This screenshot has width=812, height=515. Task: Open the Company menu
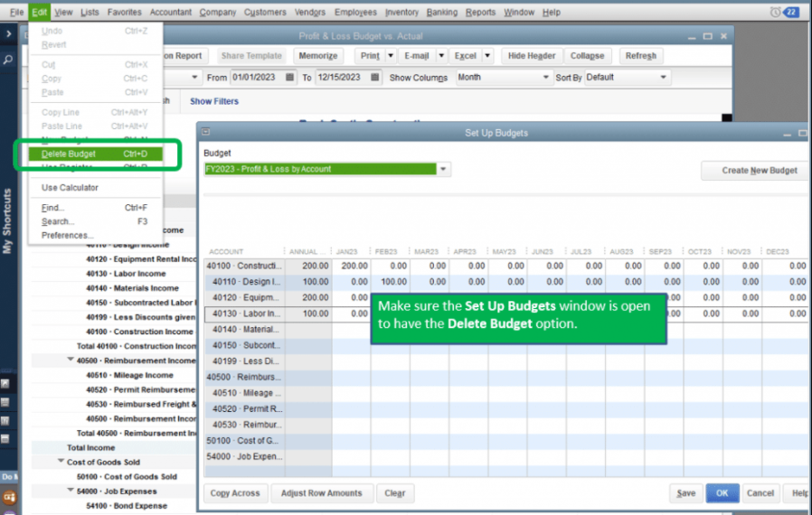tap(218, 12)
